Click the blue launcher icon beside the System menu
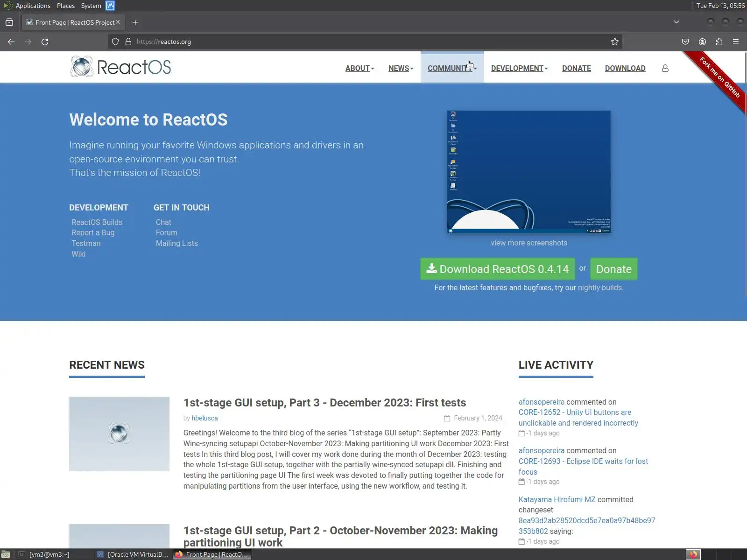Screen dimensions: 747x560 pos(110,6)
